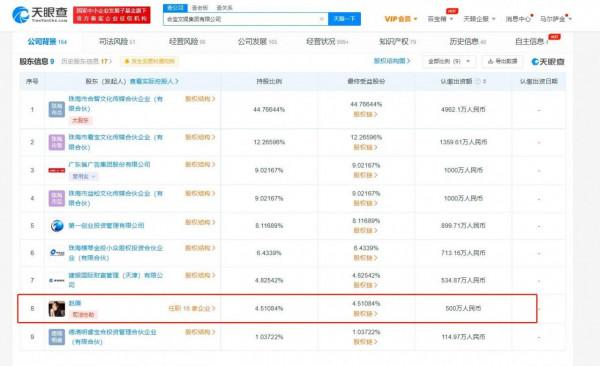600x366 pixels.
Task: Open the 历史股东信息 17 link
Action: 86,61
